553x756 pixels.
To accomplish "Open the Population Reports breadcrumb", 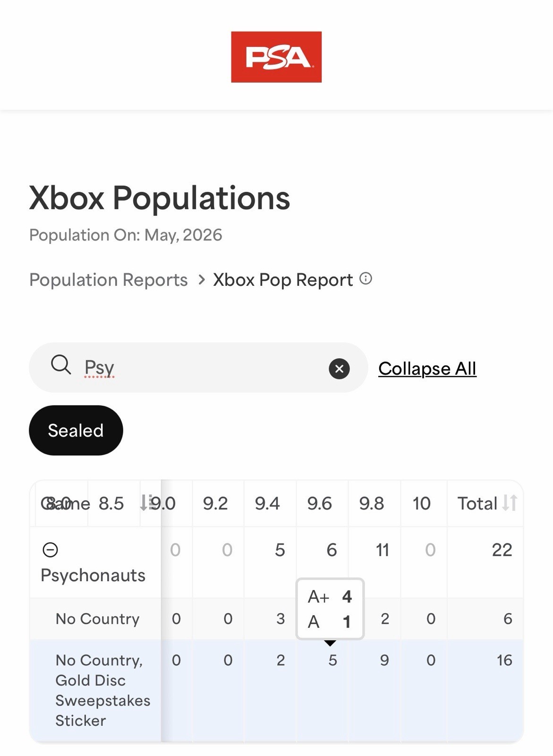I will coord(109,280).
